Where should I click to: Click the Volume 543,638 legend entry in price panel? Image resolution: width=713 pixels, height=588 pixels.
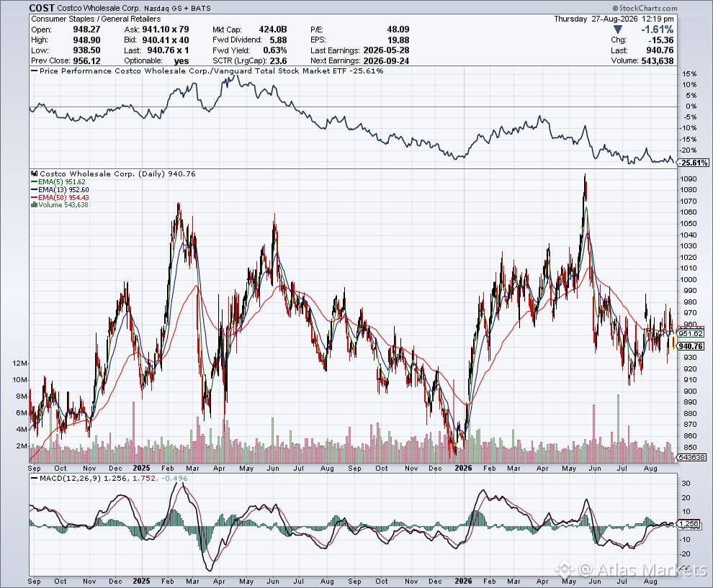(x=60, y=205)
